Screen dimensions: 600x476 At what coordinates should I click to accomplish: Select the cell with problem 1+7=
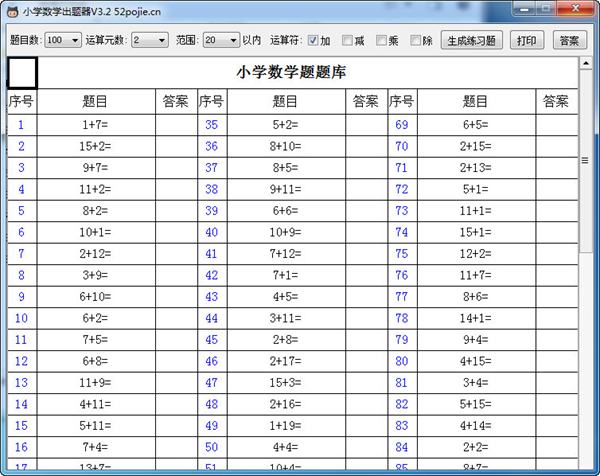coord(96,125)
